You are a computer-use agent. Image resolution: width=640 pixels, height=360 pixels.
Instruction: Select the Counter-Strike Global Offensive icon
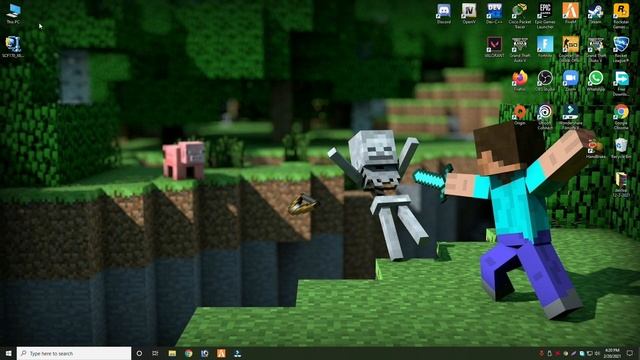pos(570,49)
